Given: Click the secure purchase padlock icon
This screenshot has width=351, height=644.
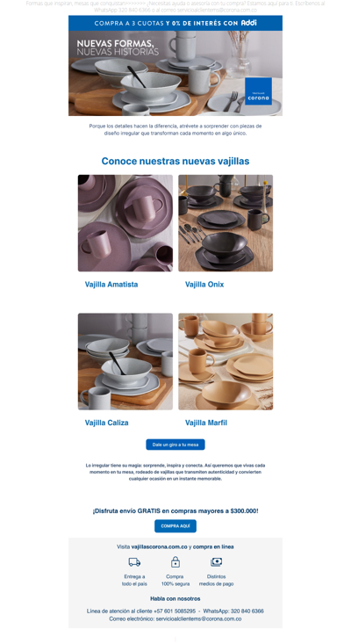Looking at the screenshot, I should click(x=175, y=561).
